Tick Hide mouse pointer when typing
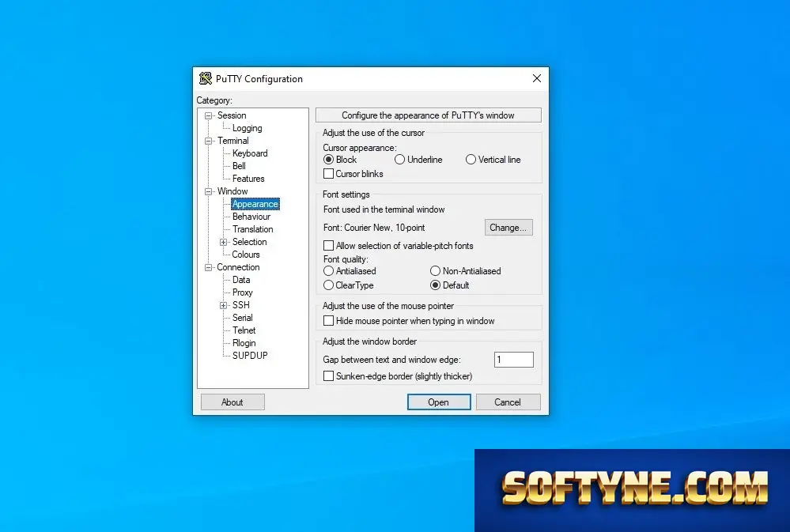 [x=328, y=321]
